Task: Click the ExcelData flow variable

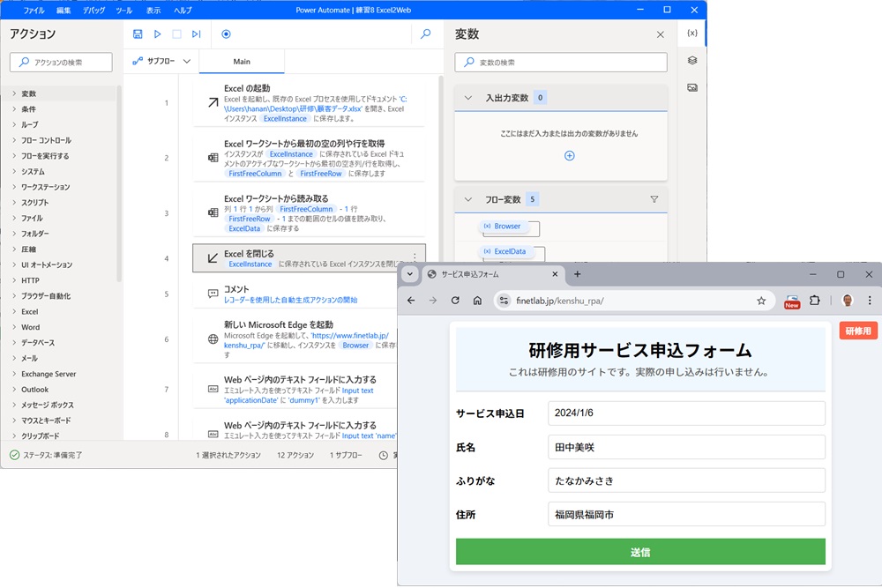Action: pos(505,252)
